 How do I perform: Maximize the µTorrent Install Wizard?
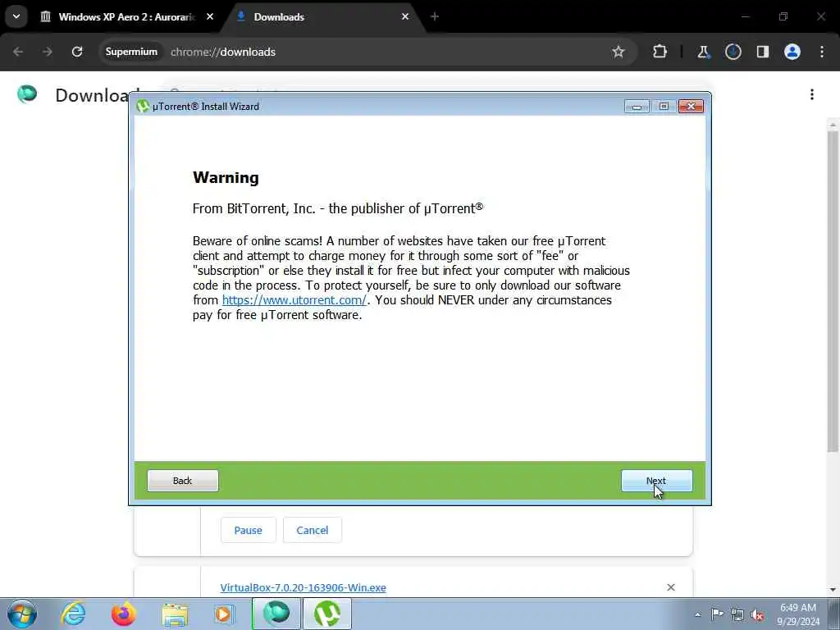tap(664, 106)
